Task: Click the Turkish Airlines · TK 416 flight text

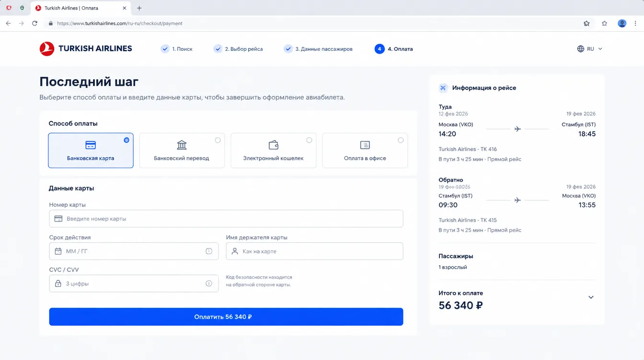Action: [468, 149]
